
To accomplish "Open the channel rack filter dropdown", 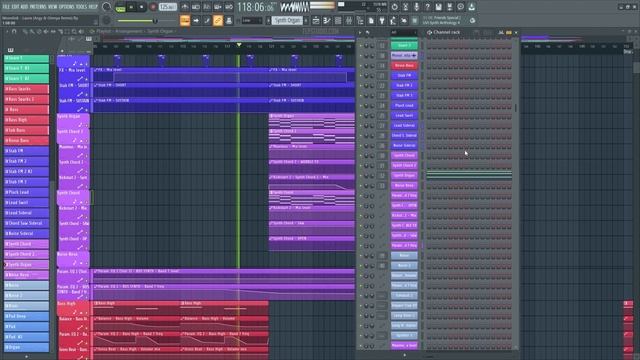I will (403, 32).
